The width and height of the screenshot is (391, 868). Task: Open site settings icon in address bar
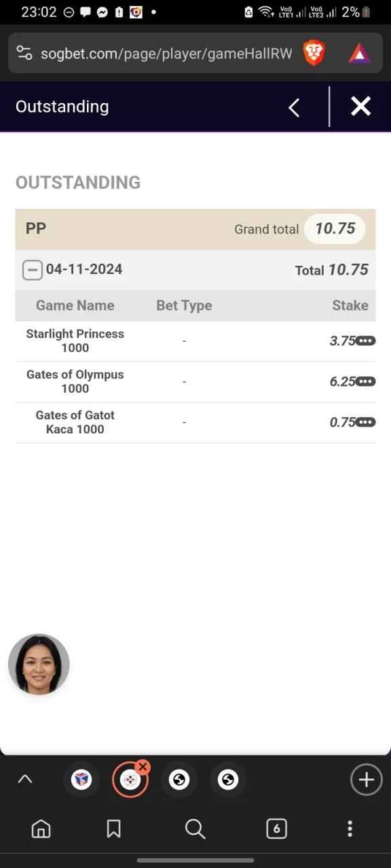click(x=24, y=53)
